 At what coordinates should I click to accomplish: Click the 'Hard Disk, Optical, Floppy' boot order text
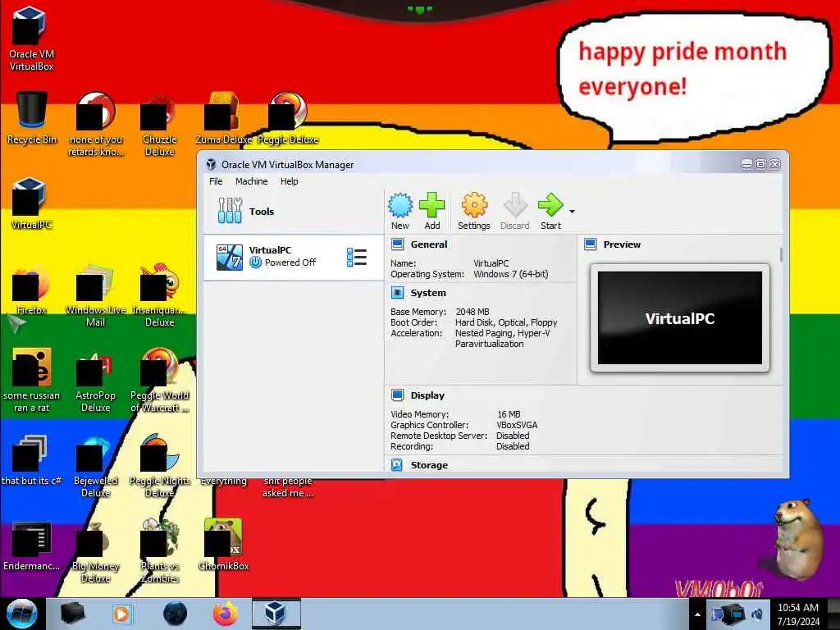pos(506,322)
